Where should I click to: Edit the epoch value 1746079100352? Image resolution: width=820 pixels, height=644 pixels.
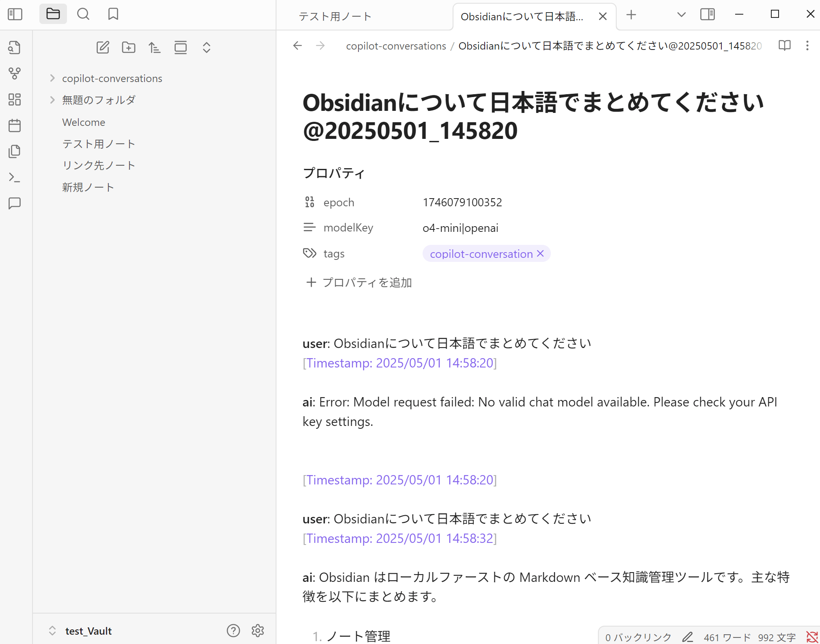tap(462, 202)
